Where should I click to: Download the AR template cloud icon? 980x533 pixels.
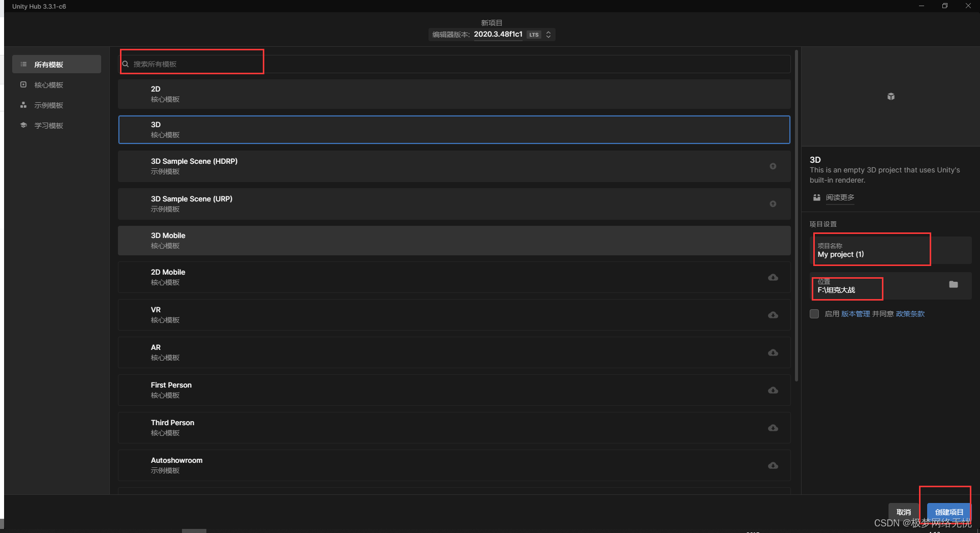point(773,352)
